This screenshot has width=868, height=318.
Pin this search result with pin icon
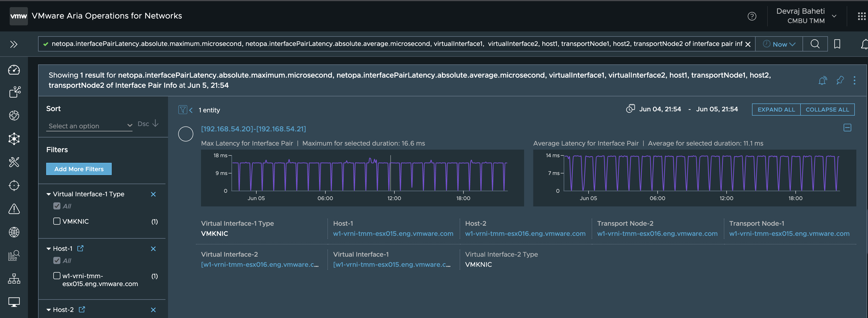840,80
